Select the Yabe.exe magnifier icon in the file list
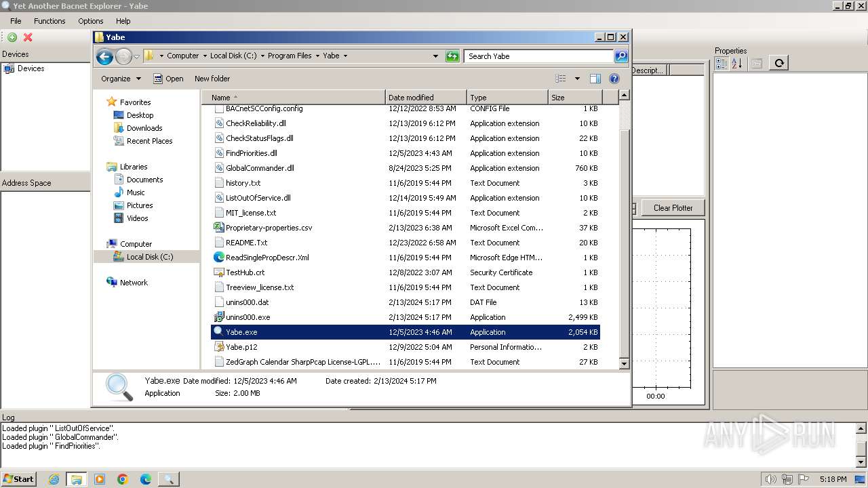This screenshot has width=868, height=488. [218, 331]
